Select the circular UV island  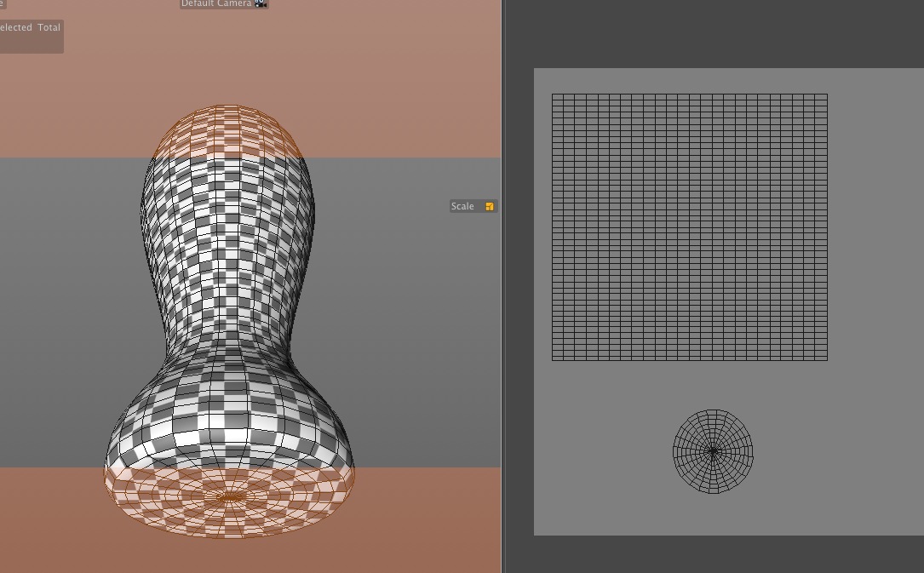tap(713, 452)
